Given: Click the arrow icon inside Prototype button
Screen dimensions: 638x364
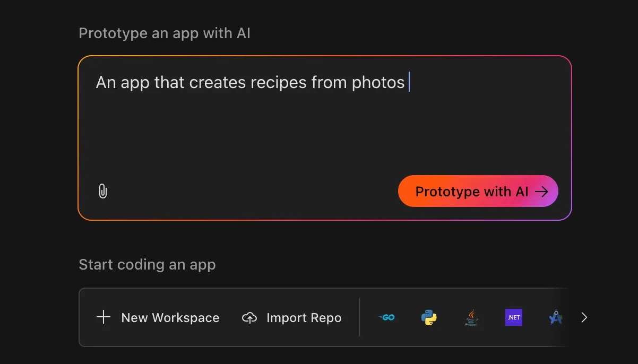Looking at the screenshot, I should point(541,192).
